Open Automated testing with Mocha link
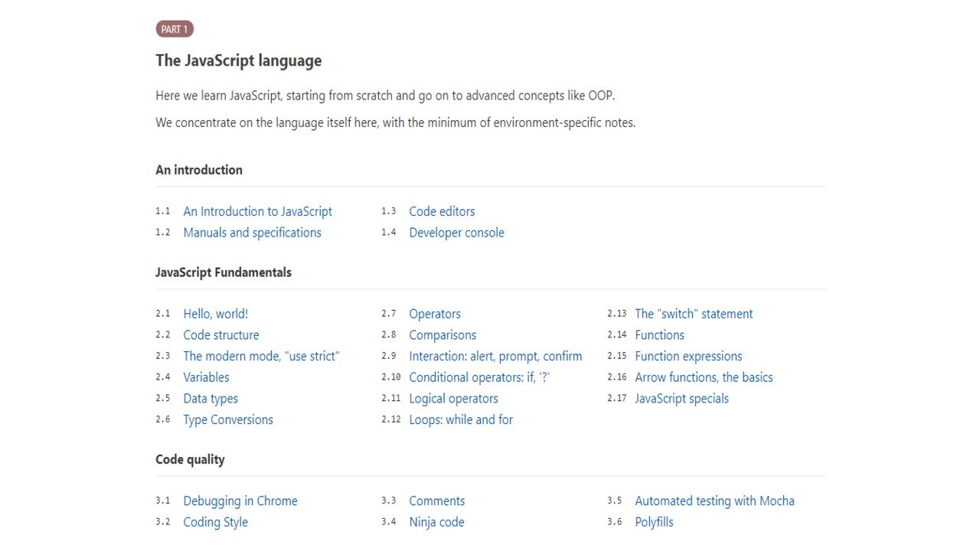The width and height of the screenshot is (980, 551). (714, 501)
